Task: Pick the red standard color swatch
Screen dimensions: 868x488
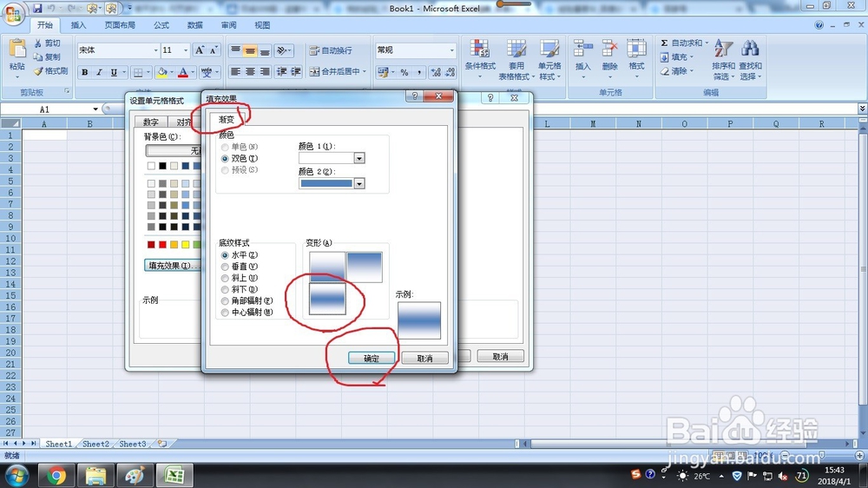Action: pyautogui.click(x=162, y=245)
